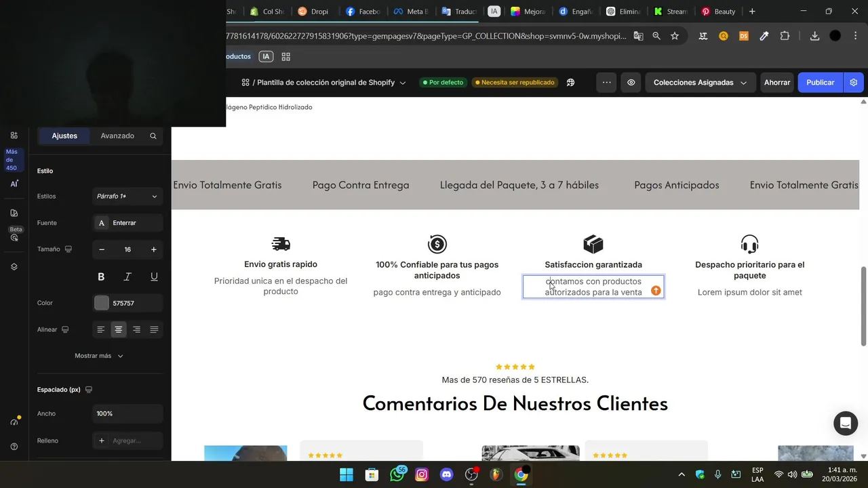Open the Fuente font picker
Viewport: 868px width, 488px height.
[127, 223]
